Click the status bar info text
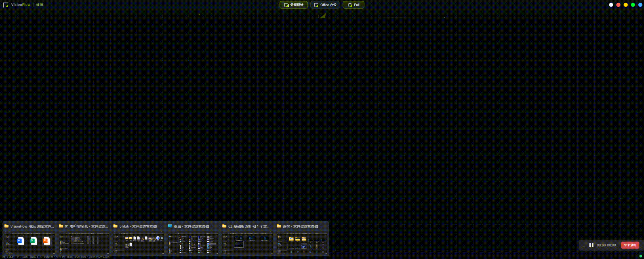 point(56,256)
